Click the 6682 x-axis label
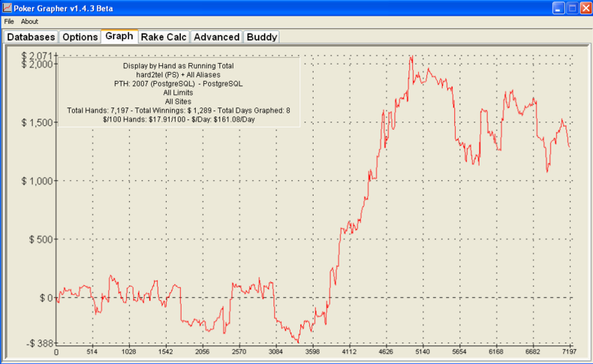Image resolution: width=593 pixels, height=364 pixels. click(x=532, y=352)
